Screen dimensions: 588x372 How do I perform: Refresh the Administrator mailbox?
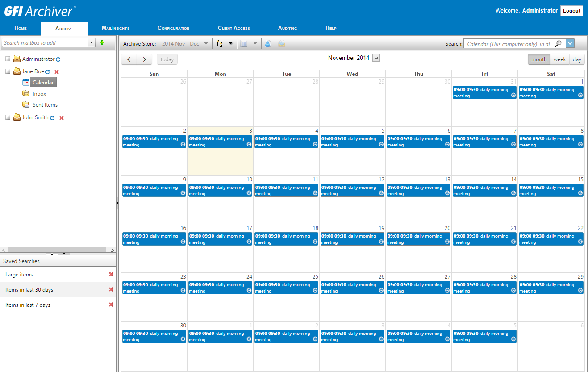tap(58, 59)
